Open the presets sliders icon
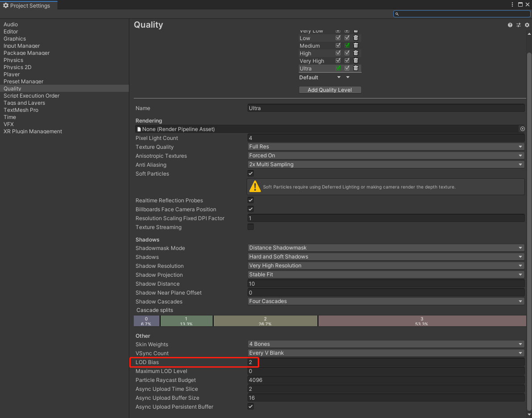This screenshot has width=532, height=418. [x=519, y=25]
